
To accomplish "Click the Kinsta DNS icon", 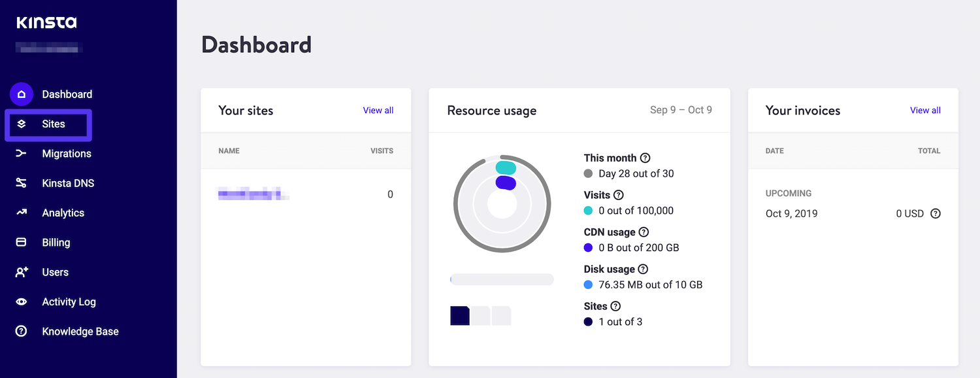I will [x=22, y=183].
